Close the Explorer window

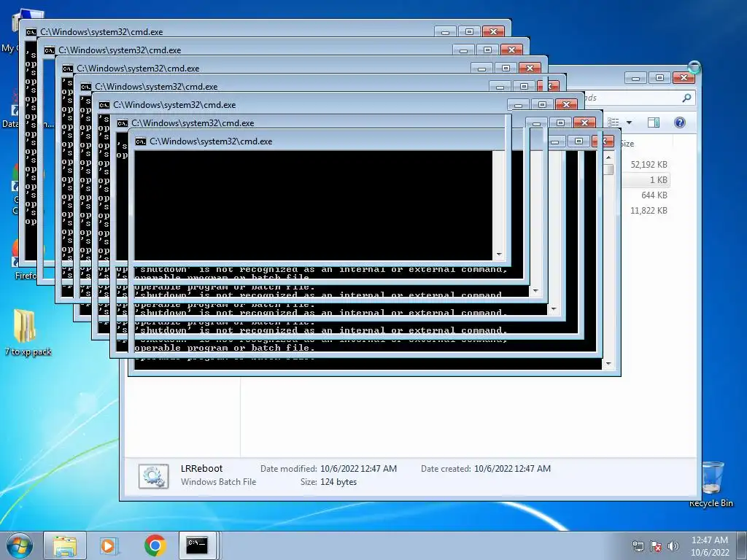684,77
